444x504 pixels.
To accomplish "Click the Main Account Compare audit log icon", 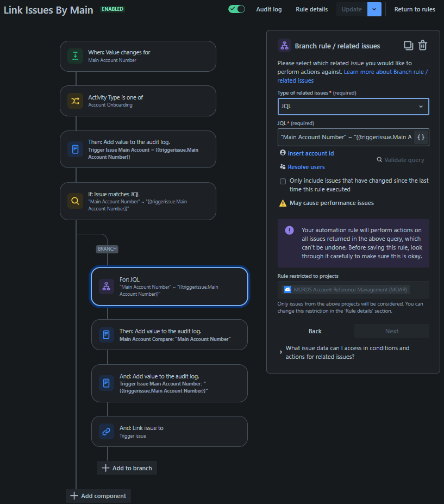I will point(107,334).
